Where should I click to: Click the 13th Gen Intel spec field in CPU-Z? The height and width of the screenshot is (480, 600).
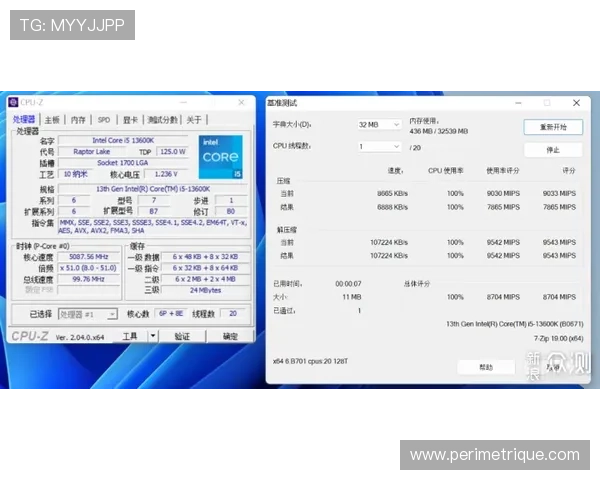coord(153,189)
